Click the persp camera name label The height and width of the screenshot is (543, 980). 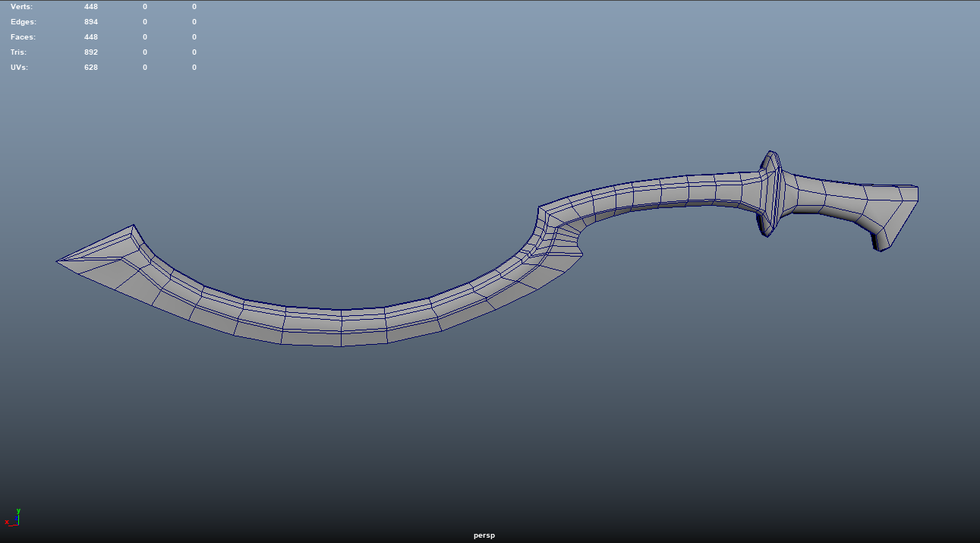(x=484, y=535)
